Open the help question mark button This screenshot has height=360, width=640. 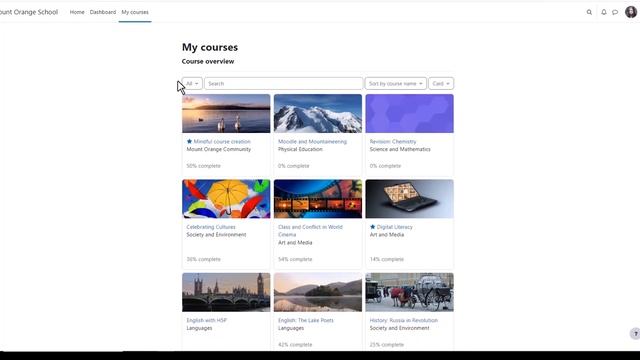(635, 333)
